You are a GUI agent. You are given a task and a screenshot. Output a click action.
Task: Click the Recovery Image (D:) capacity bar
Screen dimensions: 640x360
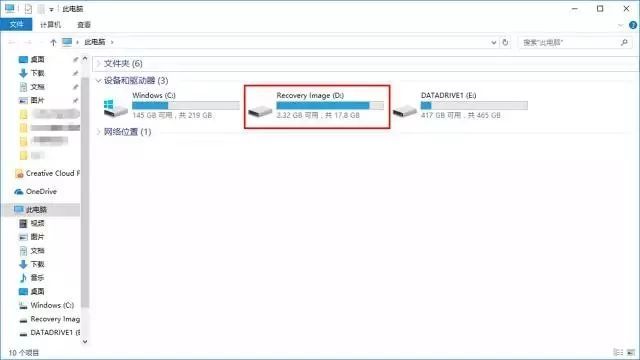coord(330,105)
